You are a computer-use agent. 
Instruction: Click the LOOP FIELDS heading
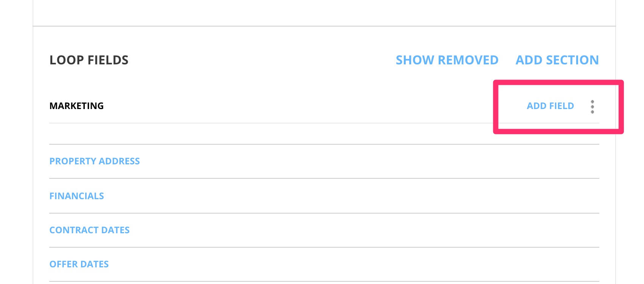pos(89,60)
